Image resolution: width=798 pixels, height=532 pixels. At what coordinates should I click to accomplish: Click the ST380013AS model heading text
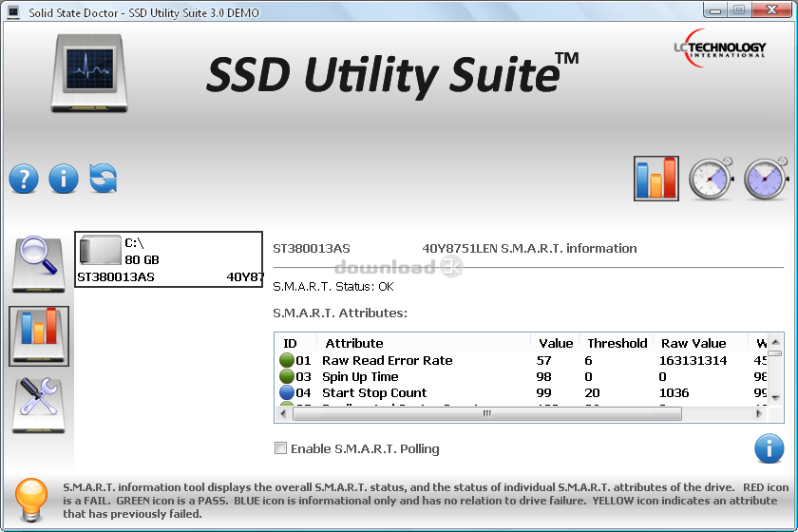tap(312, 249)
